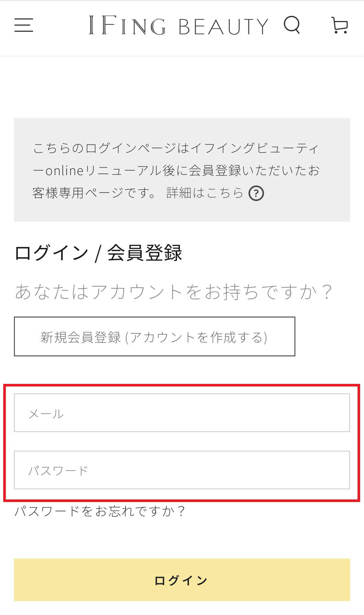
Task: Open the hamburger navigation menu
Action: [x=24, y=25]
